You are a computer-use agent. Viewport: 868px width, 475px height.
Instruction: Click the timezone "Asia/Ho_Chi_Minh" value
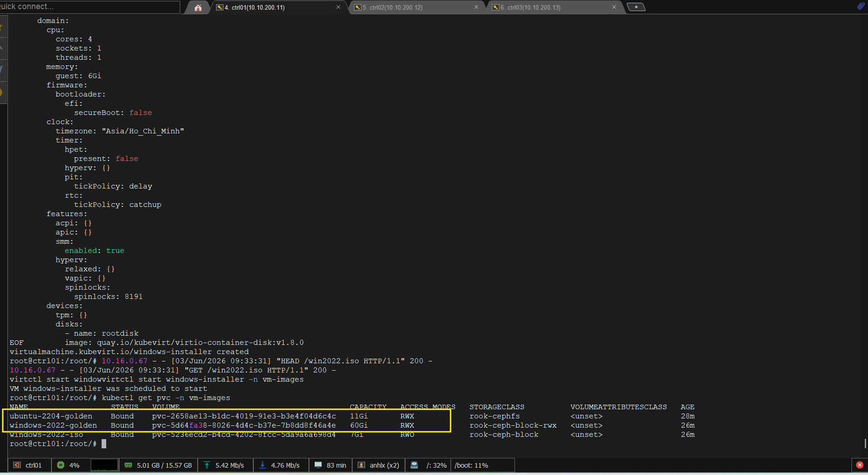click(143, 131)
